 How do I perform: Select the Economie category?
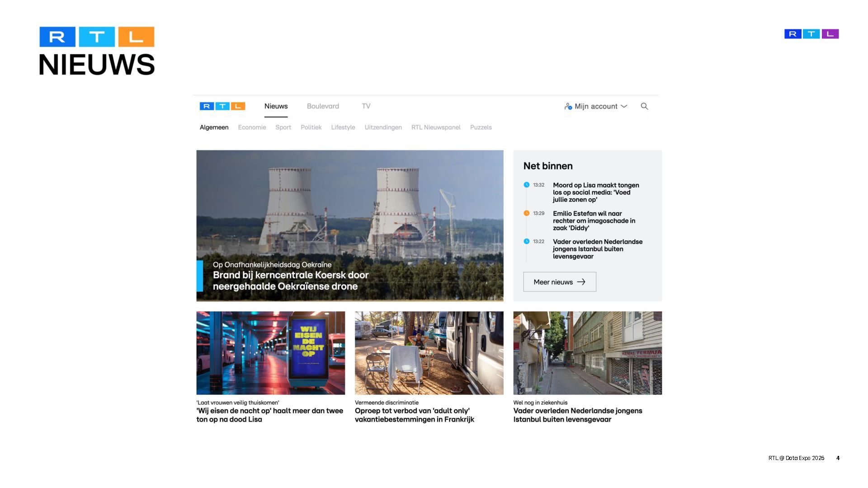(252, 127)
